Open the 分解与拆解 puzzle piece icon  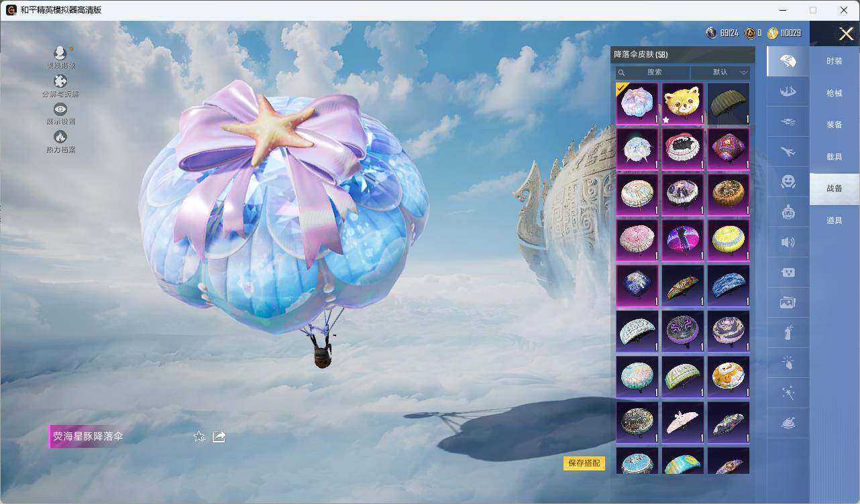point(60,81)
